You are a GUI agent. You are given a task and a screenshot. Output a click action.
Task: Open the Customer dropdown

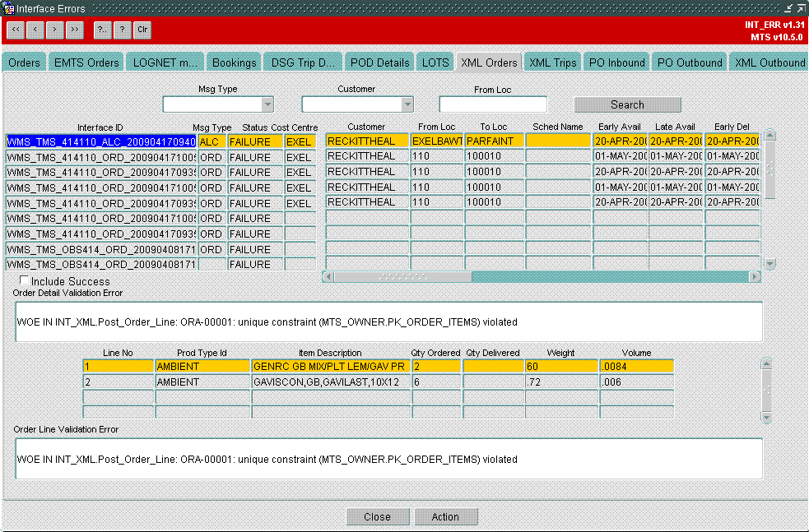(407, 104)
